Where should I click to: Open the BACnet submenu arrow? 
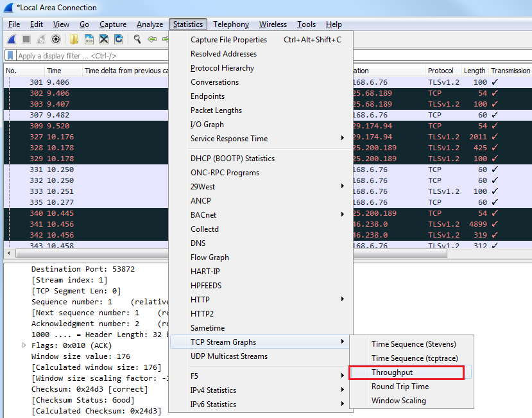click(x=342, y=215)
